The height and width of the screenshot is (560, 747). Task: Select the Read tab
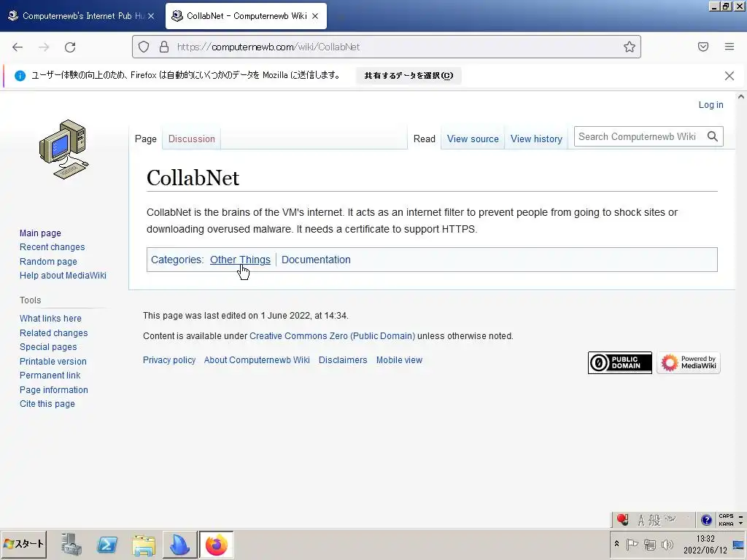coord(424,139)
